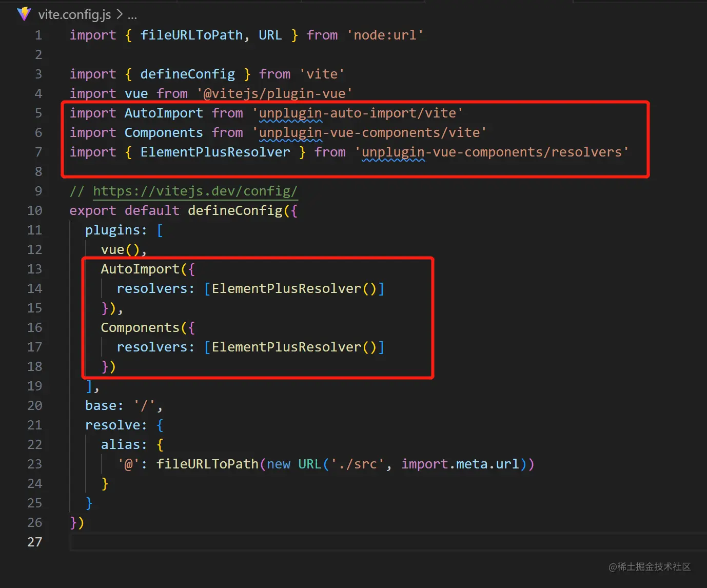Click the Vite file icon in breadcrumb
The image size is (707, 588).
click(x=24, y=14)
